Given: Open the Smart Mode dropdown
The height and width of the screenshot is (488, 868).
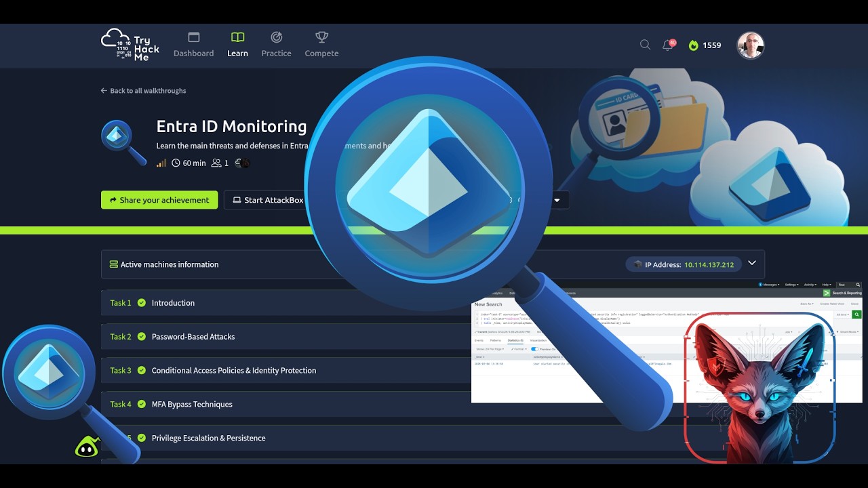Looking at the screenshot, I should (849, 332).
